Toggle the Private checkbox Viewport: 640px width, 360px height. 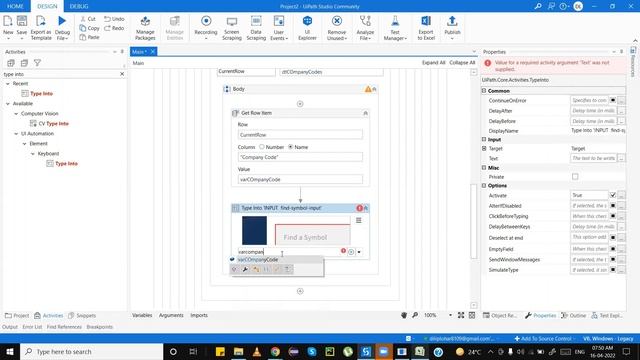coord(575,176)
